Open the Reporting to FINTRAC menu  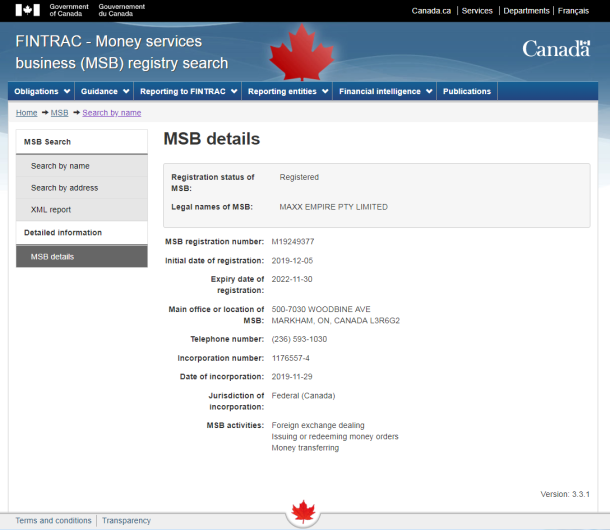tap(188, 91)
